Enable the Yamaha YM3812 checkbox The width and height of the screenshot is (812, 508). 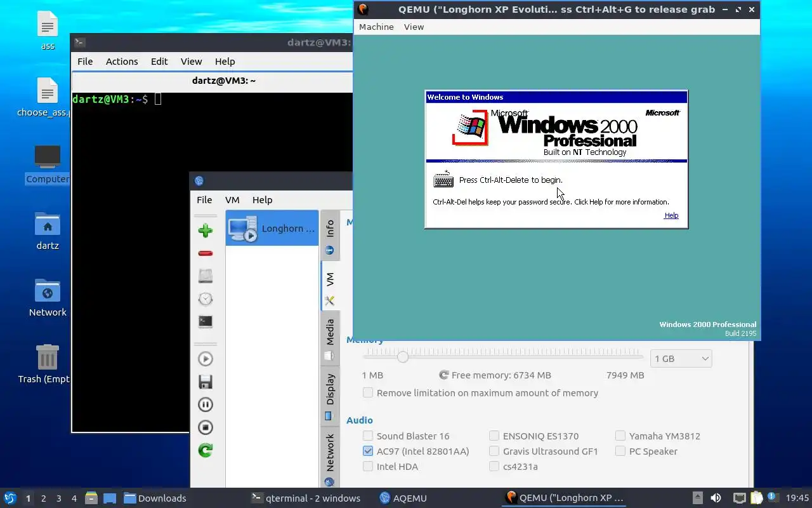click(620, 436)
